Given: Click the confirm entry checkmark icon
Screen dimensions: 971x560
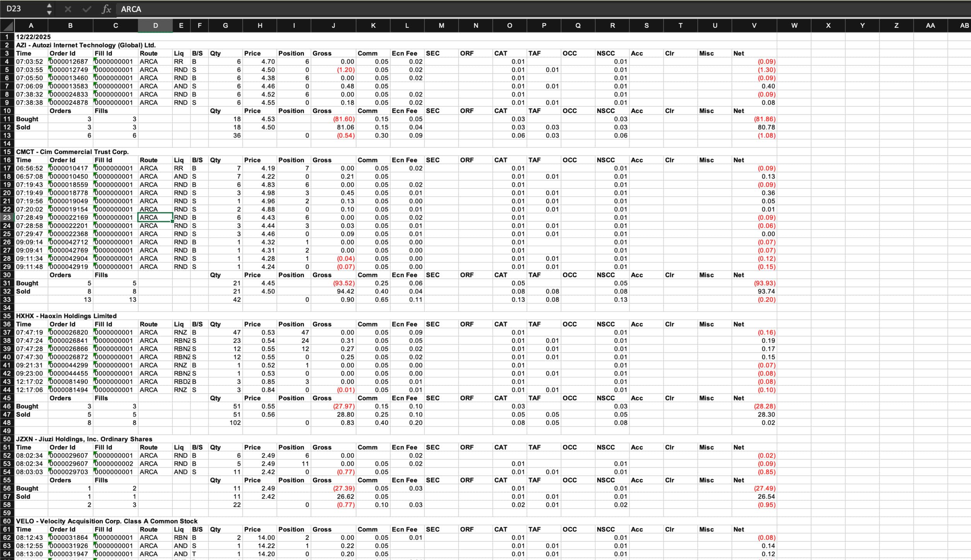Looking at the screenshot, I should tap(87, 9).
